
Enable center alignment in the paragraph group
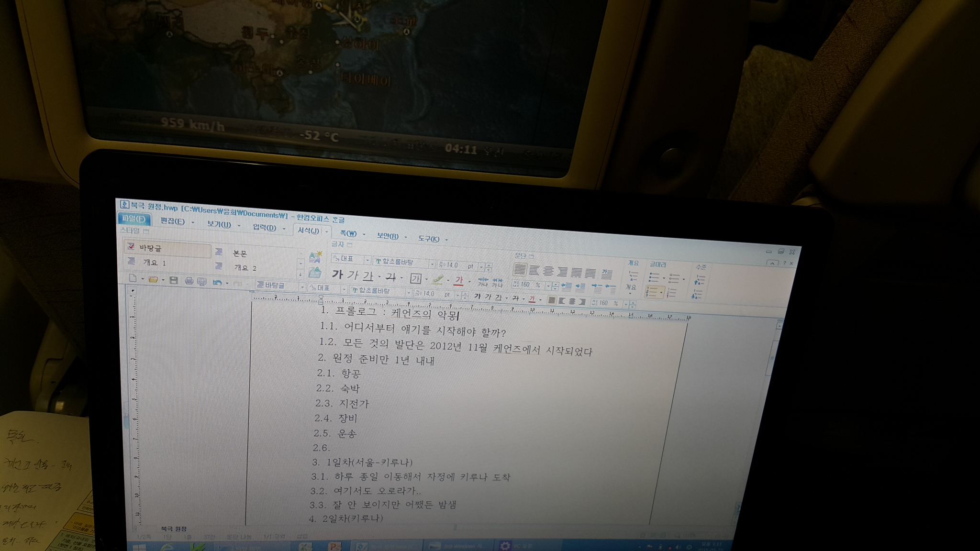pos(548,271)
